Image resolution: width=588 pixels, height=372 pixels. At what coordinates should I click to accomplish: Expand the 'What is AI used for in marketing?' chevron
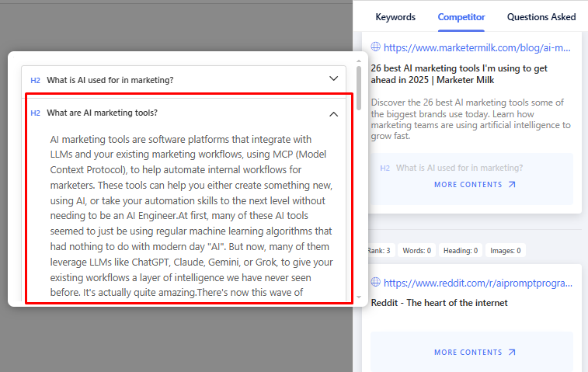point(333,78)
